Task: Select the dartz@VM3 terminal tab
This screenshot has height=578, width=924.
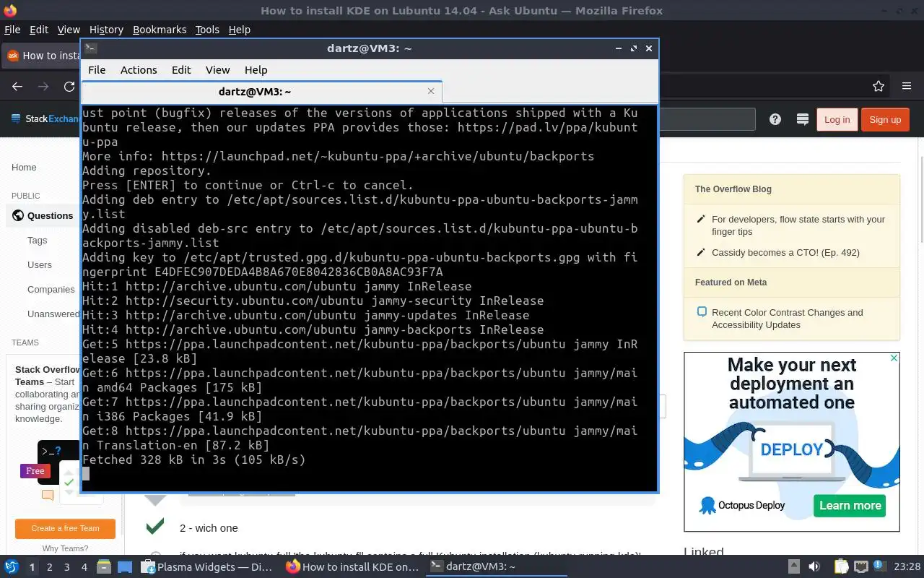Action: click(261, 92)
